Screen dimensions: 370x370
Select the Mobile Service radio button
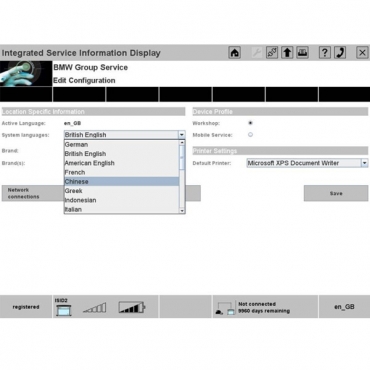(250, 135)
